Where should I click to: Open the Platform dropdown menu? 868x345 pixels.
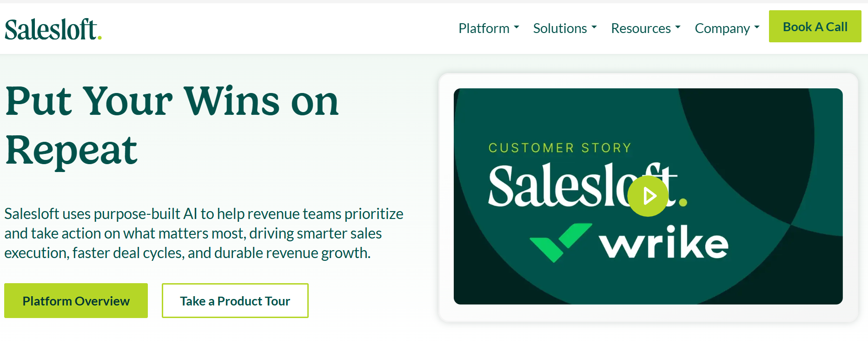[489, 28]
